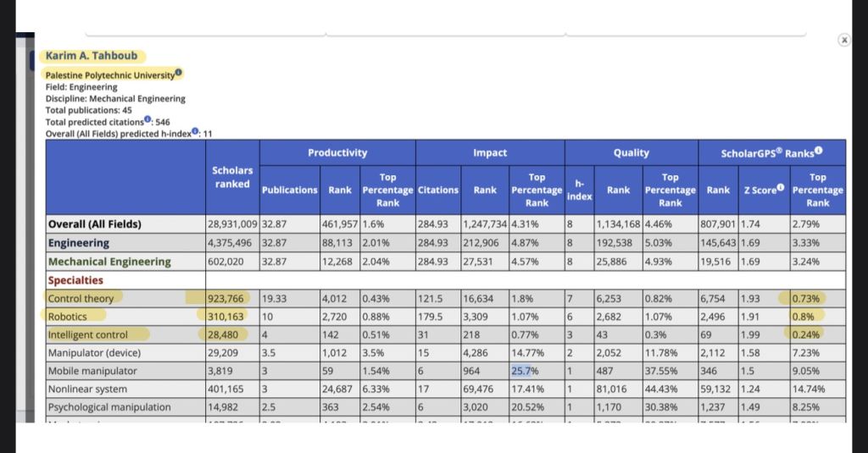The image size is (868, 453).
Task: Click info icon next to Palestine Polytechnic University
Action: pyautogui.click(x=178, y=72)
